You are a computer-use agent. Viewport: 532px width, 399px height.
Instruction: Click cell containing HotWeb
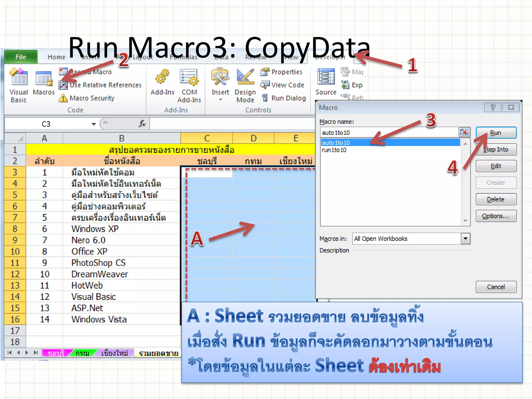121,285
